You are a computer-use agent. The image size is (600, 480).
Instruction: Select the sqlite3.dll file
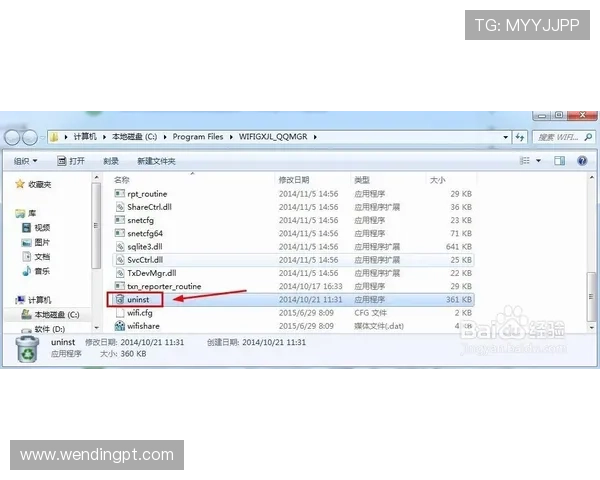tap(293, 247)
